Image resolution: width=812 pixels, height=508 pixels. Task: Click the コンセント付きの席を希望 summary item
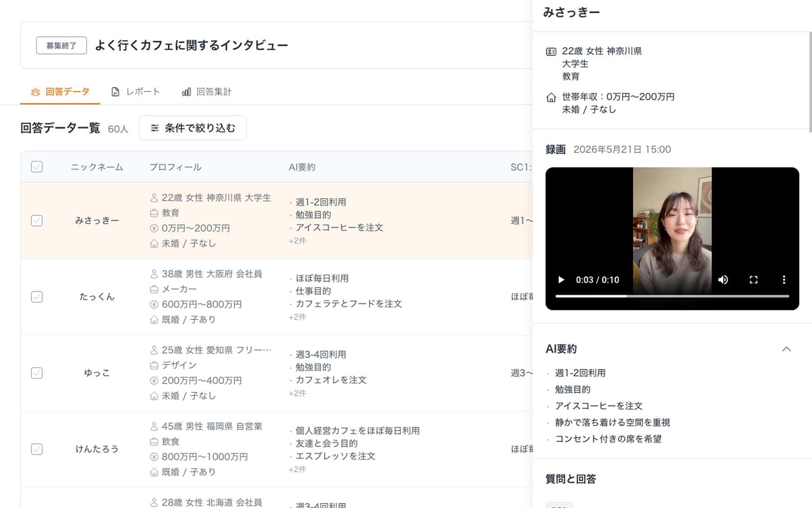[608, 439]
